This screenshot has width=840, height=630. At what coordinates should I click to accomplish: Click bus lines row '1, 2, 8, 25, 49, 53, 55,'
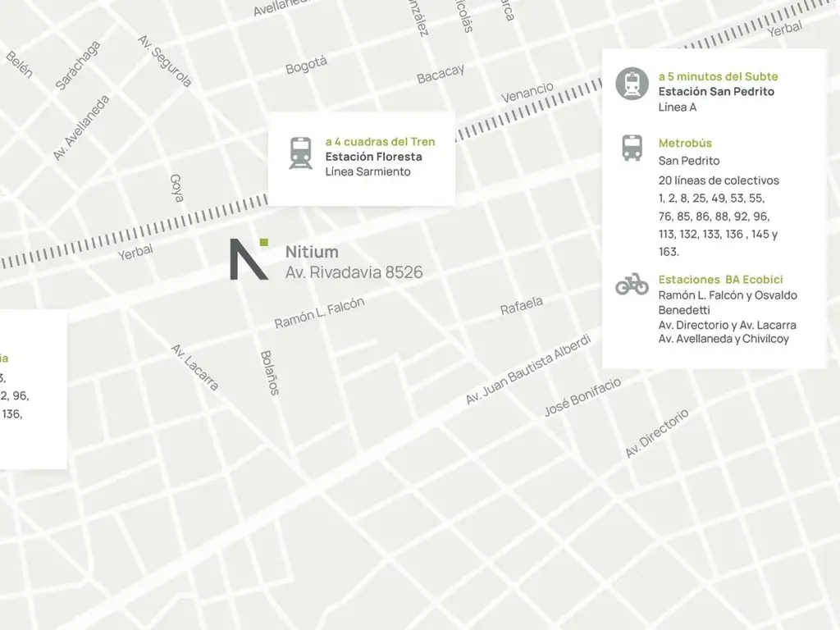click(x=711, y=199)
